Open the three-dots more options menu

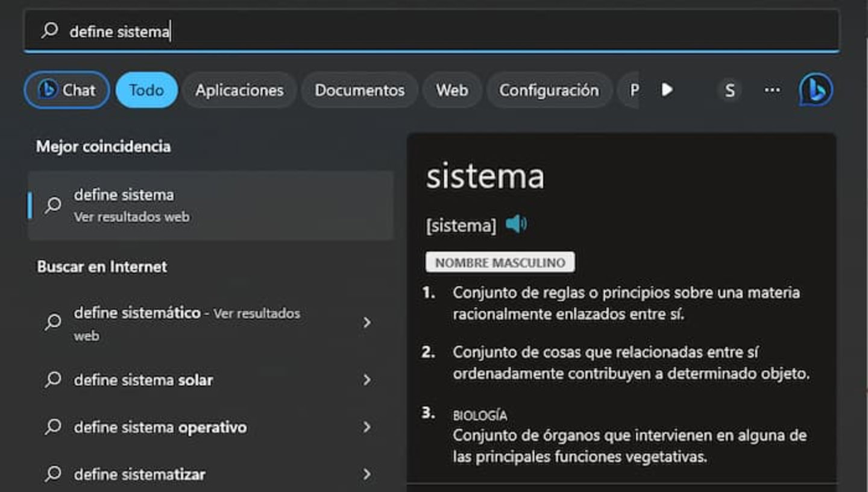pos(772,90)
